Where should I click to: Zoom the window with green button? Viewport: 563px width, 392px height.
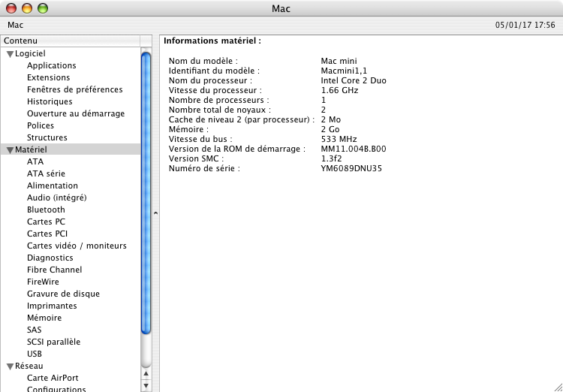(43, 8)
